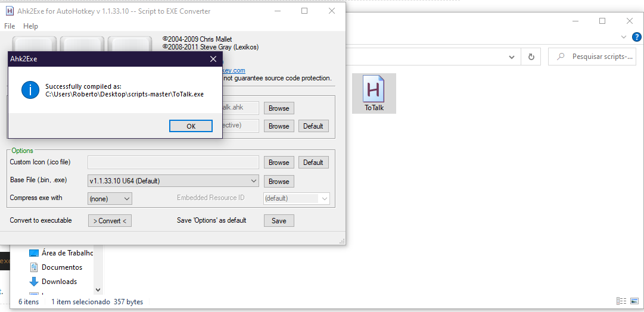Click the 'Successfully compiled as:' message text
Screen dimensions: 644x312
point(83,86)
